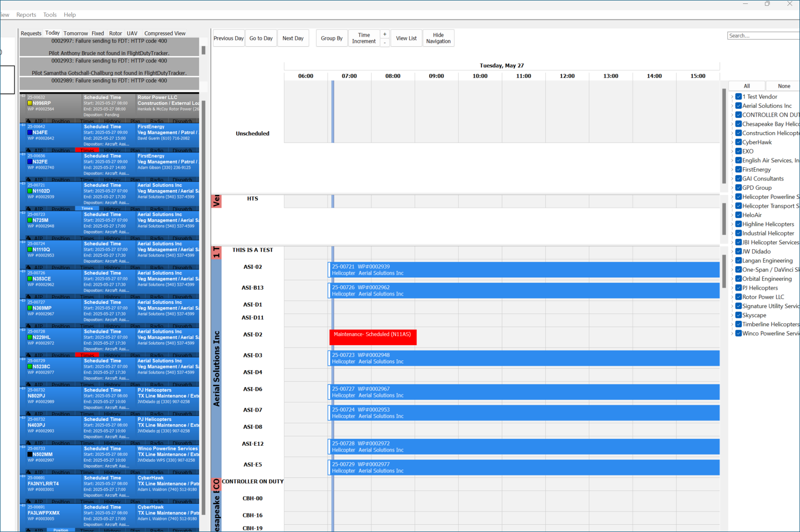The height and width of the screenshot is (532, 800).
Task: Increase time increment with plus button
Action: 384,34
